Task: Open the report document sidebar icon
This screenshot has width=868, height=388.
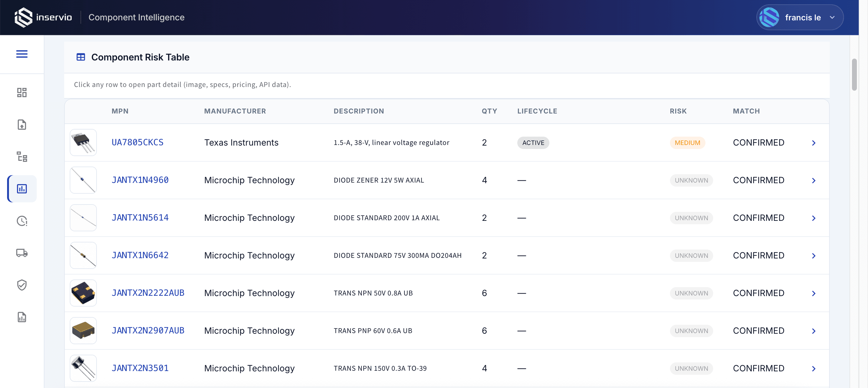Action: [22, 317]
